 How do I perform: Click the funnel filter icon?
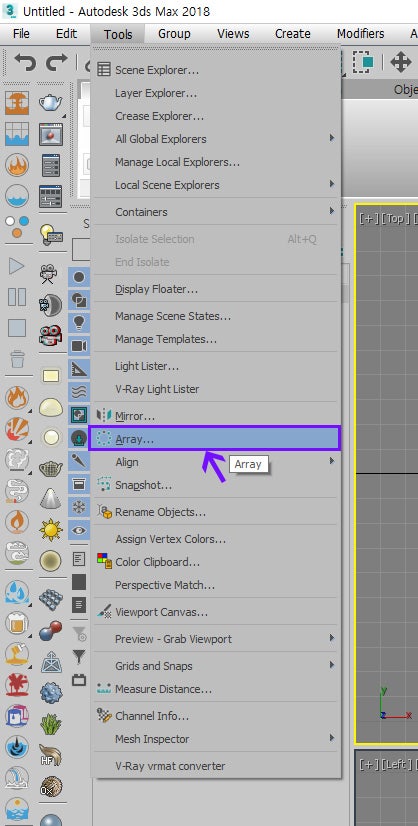tap(79, 656)
